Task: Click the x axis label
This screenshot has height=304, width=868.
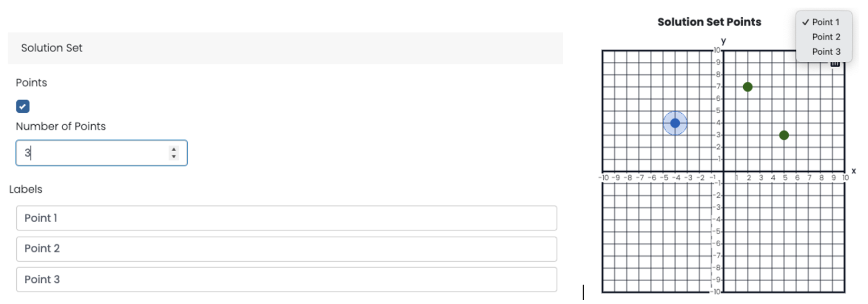Action: pyautogui.click(x=853, y=171)
